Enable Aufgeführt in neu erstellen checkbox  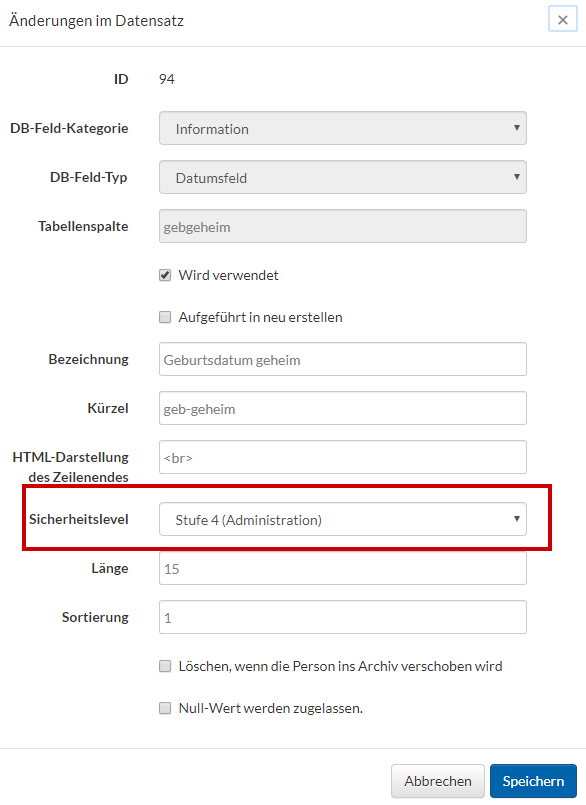(x=165, y=317)
